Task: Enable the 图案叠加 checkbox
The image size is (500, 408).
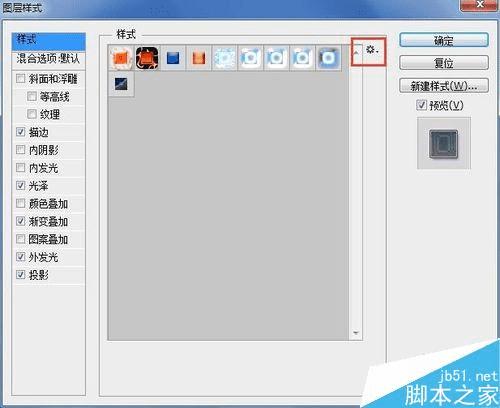Action: tap(20, 239)
